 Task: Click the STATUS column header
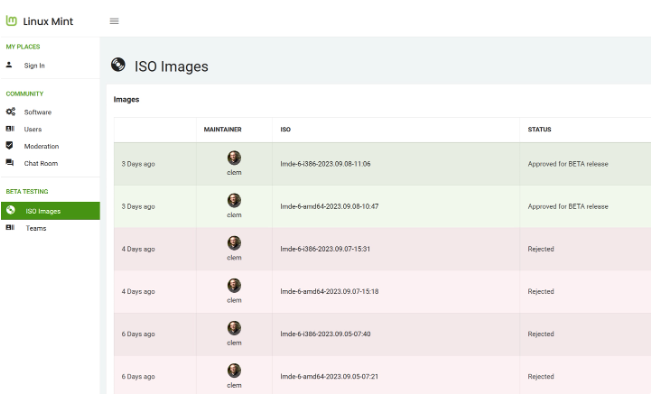[539, 129]
